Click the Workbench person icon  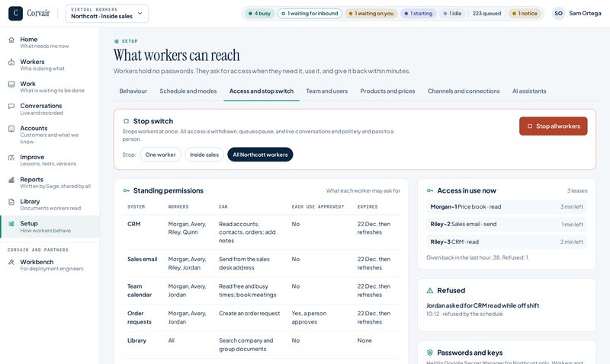pyautogui.click(x=11, y=262)
